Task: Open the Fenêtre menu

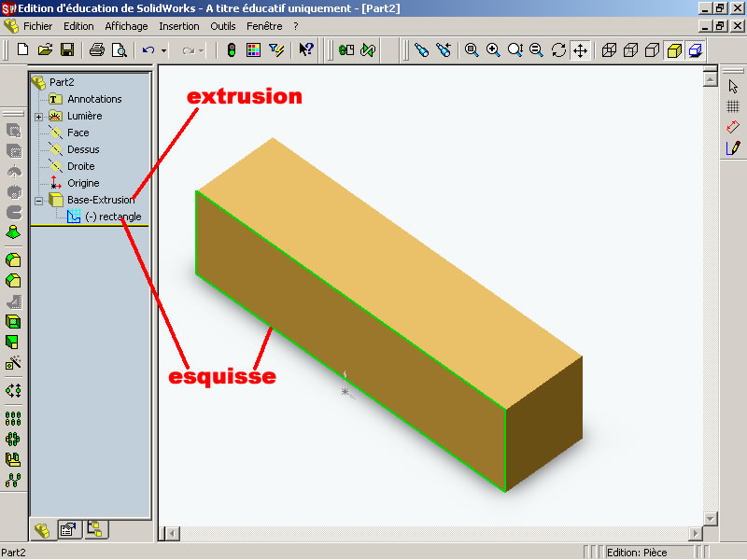Action: [x=264, y=26]
